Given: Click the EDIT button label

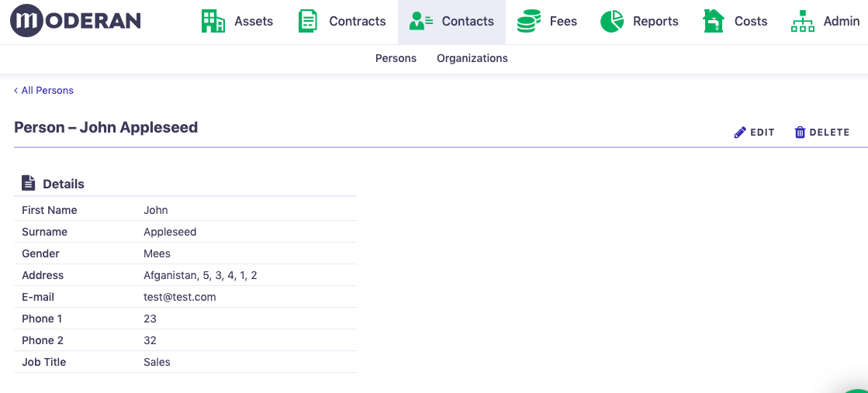Looking at the screenshot, I should [x=763, y=133].
